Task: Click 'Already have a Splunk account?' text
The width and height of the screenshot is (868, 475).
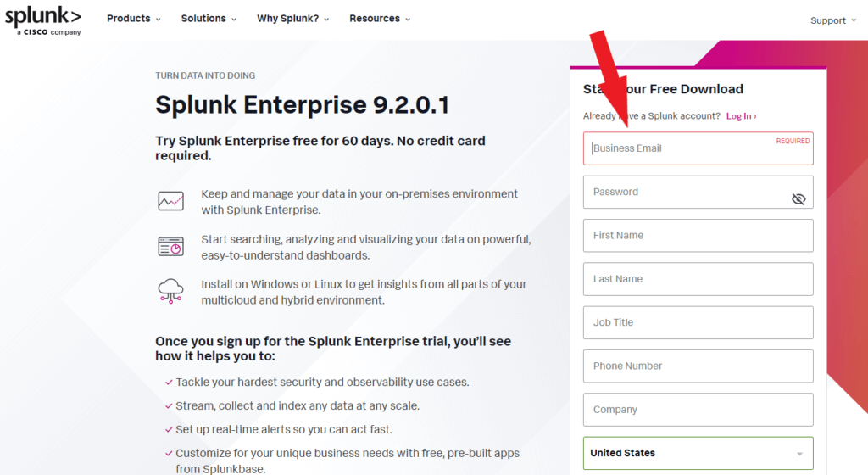Action: (652, 115)
